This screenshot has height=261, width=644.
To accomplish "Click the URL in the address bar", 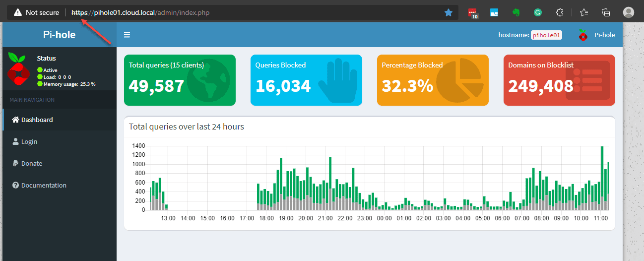I will click(140, 12).
